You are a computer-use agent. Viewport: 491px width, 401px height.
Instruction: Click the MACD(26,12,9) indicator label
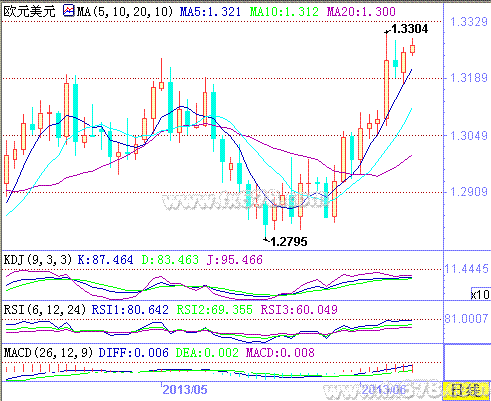48,353
